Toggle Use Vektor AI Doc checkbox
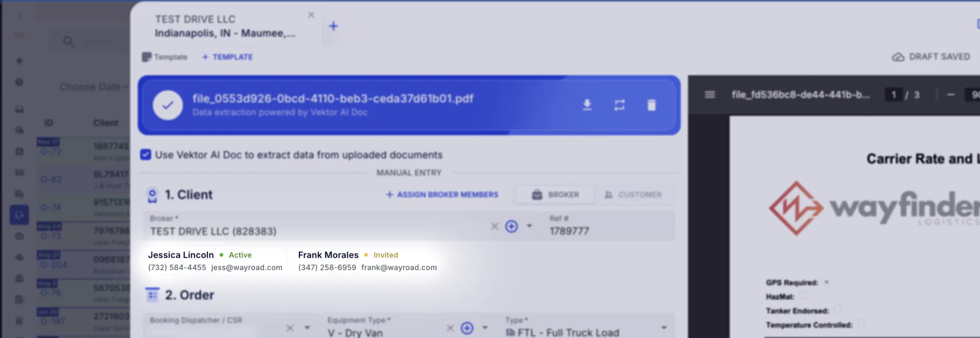 click(x=145, y=154)
